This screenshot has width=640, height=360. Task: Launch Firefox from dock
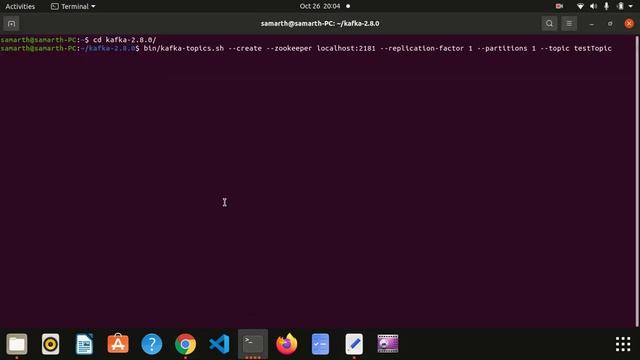pos(287,344)
